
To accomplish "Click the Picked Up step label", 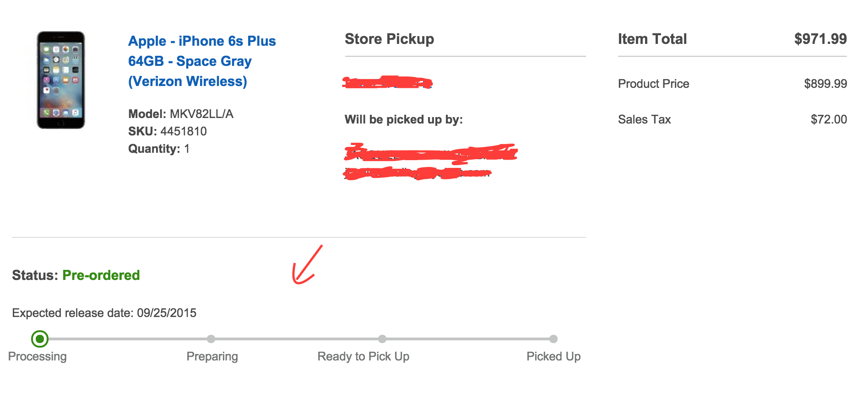I will click(x=553, y=357).
